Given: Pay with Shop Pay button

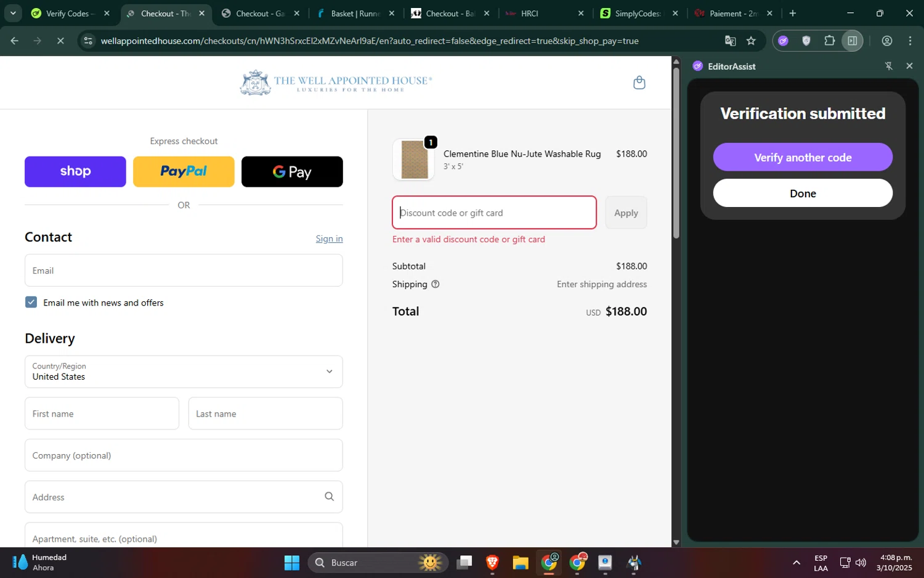Looking at the screenshot, I should [x=75, y=171].
